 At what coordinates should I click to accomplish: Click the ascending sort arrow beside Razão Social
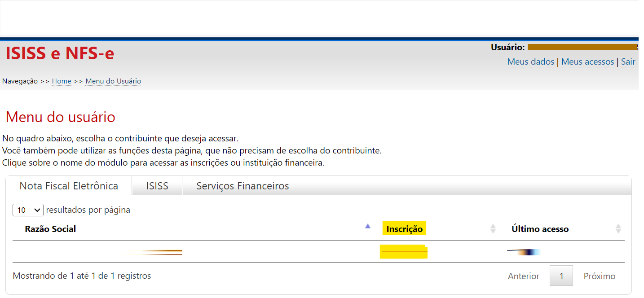(368, 227)
